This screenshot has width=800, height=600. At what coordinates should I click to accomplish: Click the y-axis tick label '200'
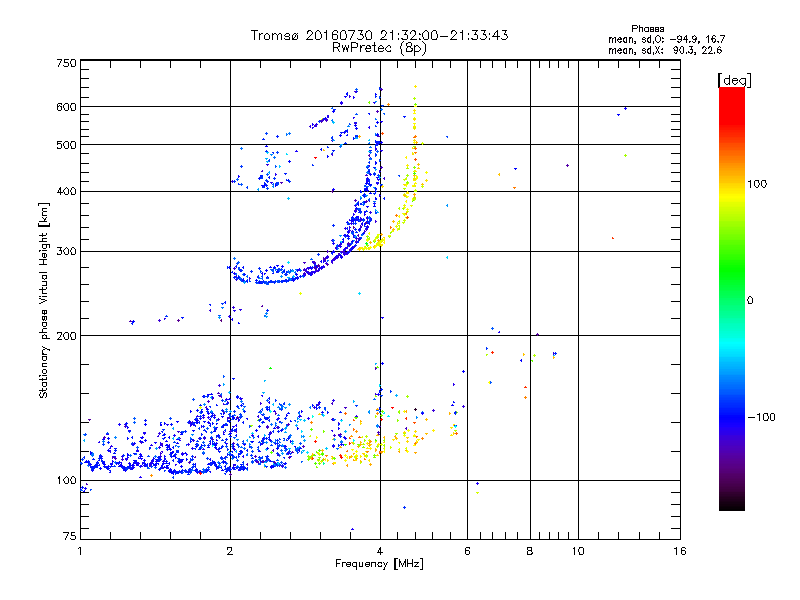(x=66, y=336)
